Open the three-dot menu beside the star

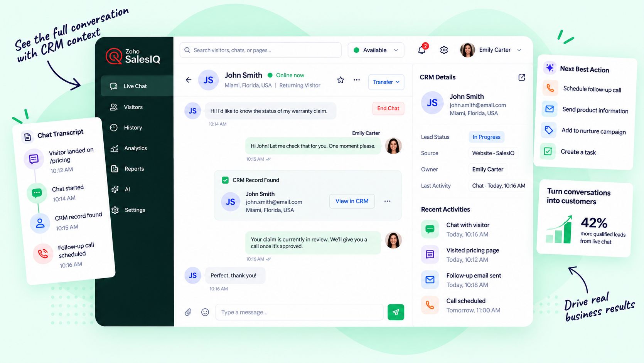pos(357,80)
